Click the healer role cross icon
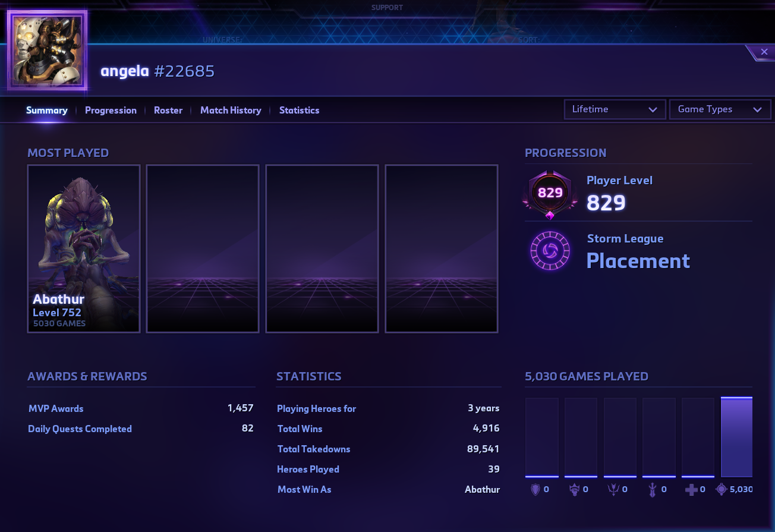 click(x=691, y=490)
